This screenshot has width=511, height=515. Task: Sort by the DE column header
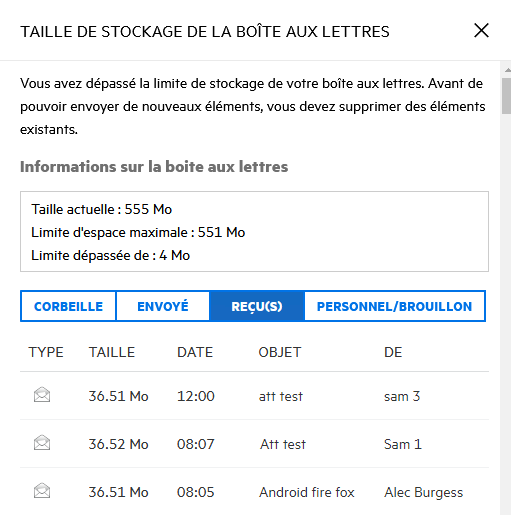click(x=393, y=352)
